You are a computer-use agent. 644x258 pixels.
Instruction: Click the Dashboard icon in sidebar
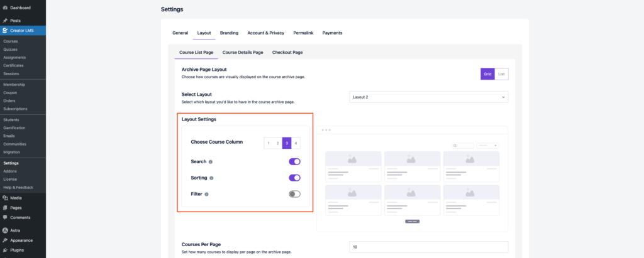tap(5, 8)
